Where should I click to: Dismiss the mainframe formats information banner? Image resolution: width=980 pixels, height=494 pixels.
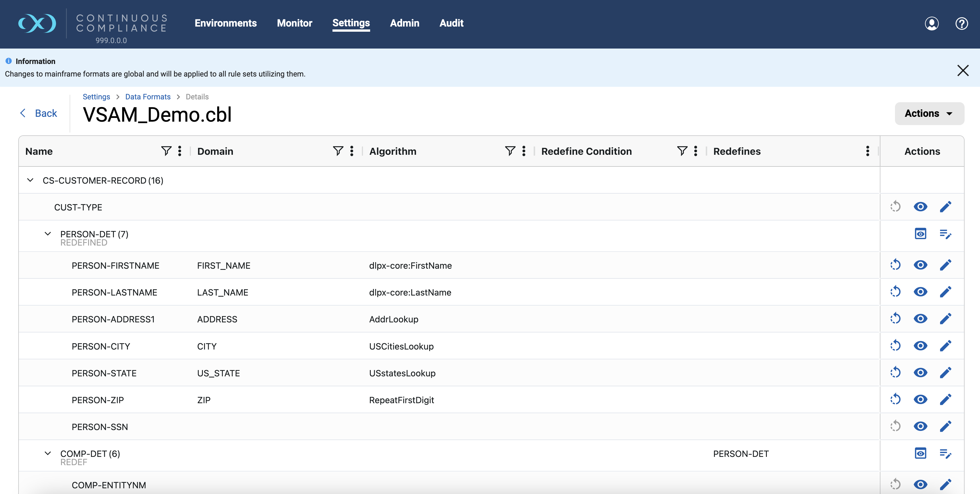[963, 71]
